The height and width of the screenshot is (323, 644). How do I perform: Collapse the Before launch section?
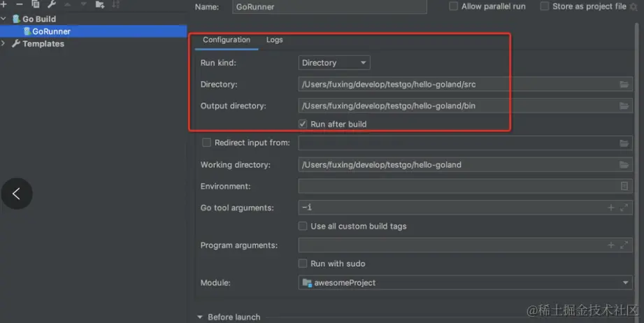click(200, 317)
